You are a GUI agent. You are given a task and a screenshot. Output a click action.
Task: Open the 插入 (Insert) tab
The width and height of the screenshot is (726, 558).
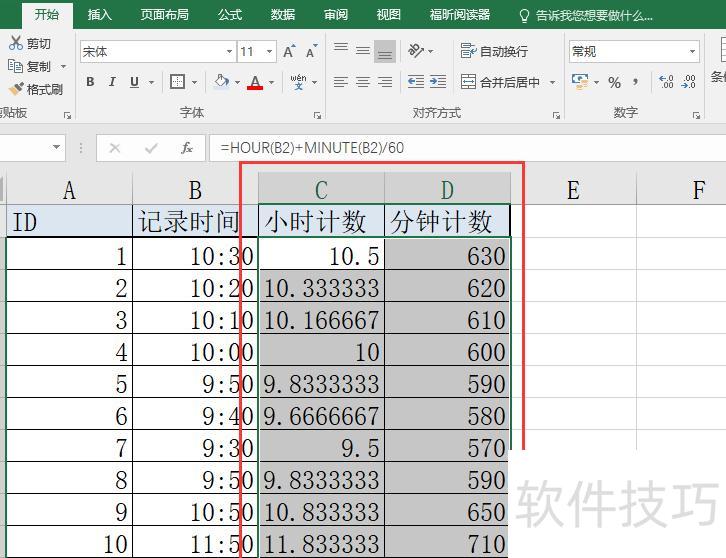click(100, 14)
